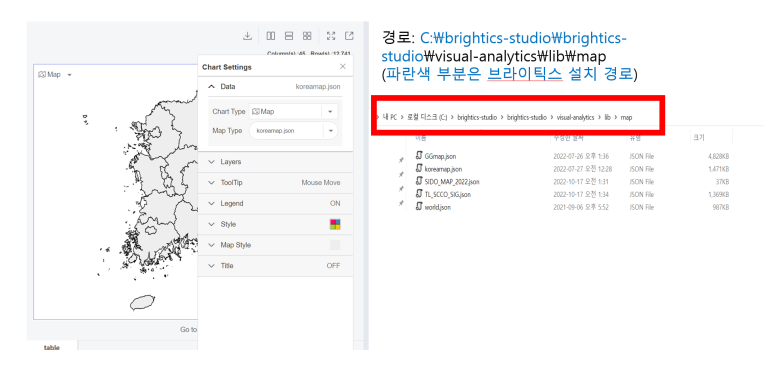Open the chart in a new window

pyautogui.click(x=349, y=36)
